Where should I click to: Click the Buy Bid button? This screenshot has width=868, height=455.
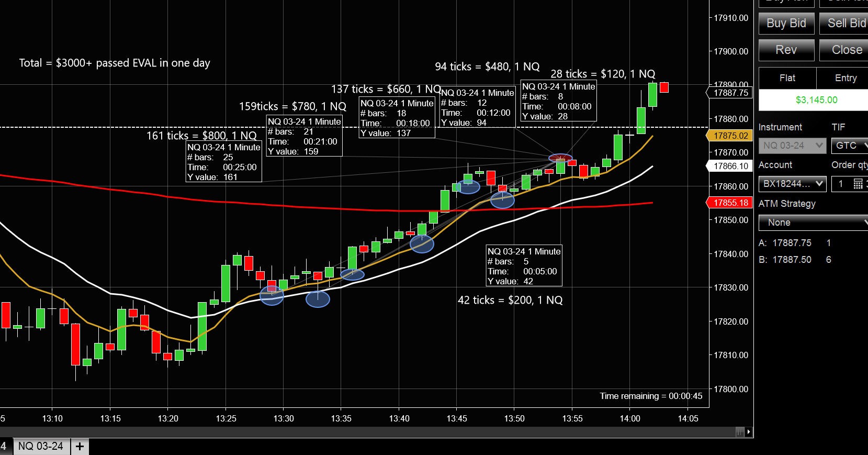(x=786, y=23)
